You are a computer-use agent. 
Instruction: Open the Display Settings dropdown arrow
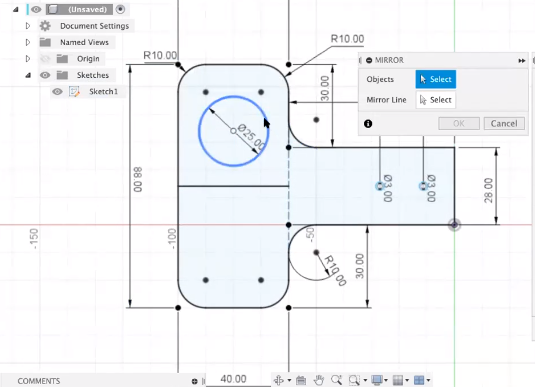click(386, 380)
